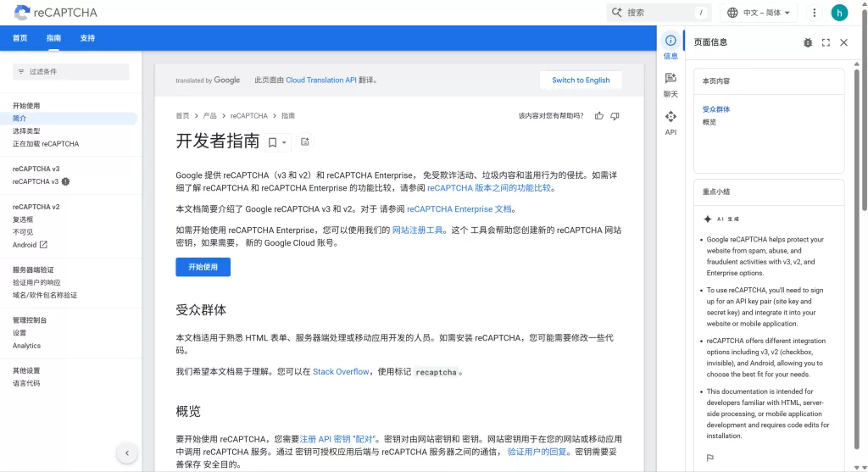Click 指南 in the breadcrumb

288,115
